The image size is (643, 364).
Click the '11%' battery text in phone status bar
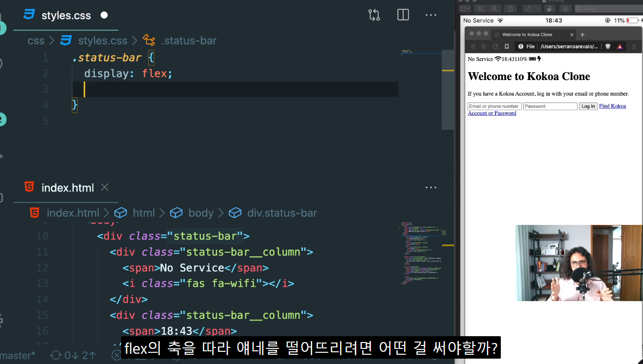tap(619, 20)
